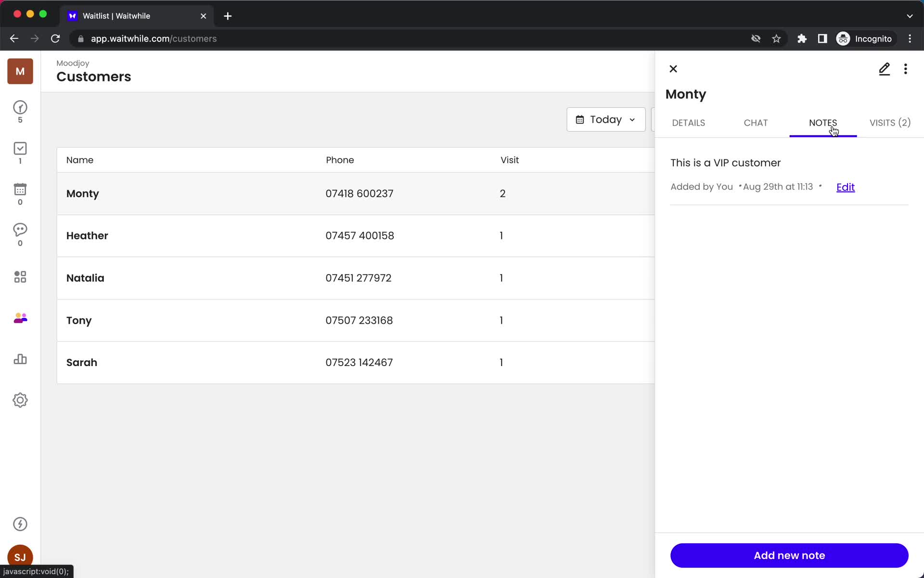Image resolution: width=924 pixels, height=578 pixels.
Task: Select the help/info circle bottom icon
Action: [x=20, y=524]
